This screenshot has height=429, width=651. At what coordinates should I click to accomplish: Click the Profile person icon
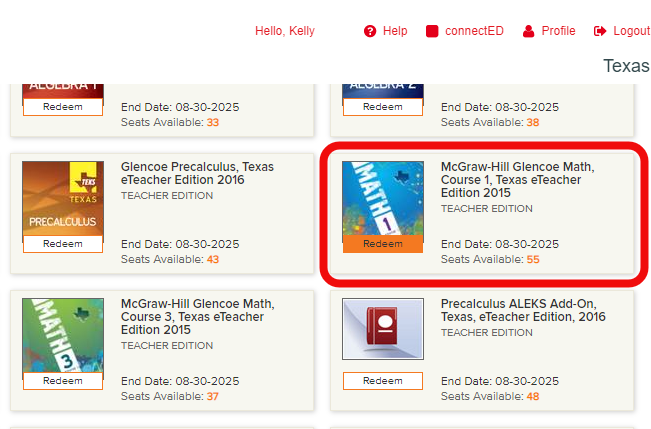point(529,31)
